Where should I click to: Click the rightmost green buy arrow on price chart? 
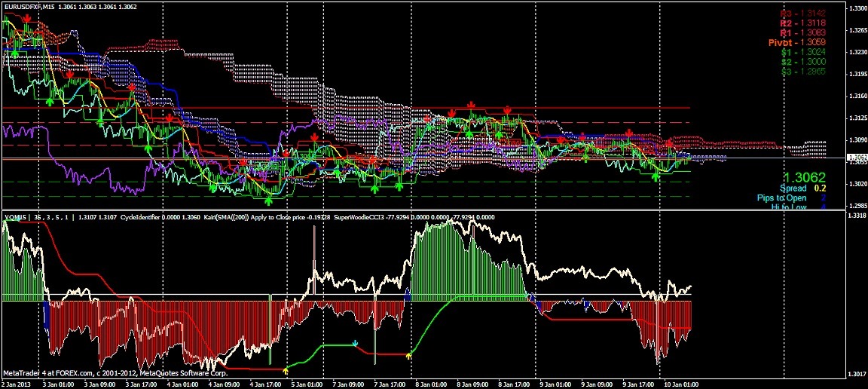656,176
